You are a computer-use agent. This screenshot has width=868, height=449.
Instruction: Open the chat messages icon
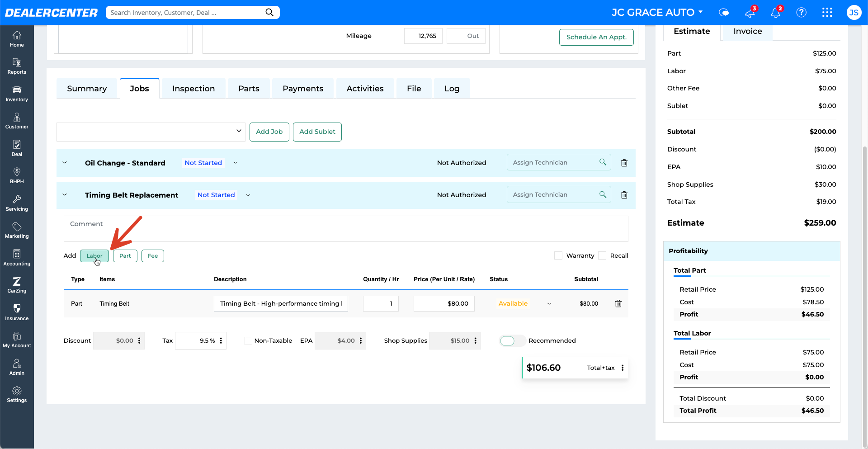(724, 13)
